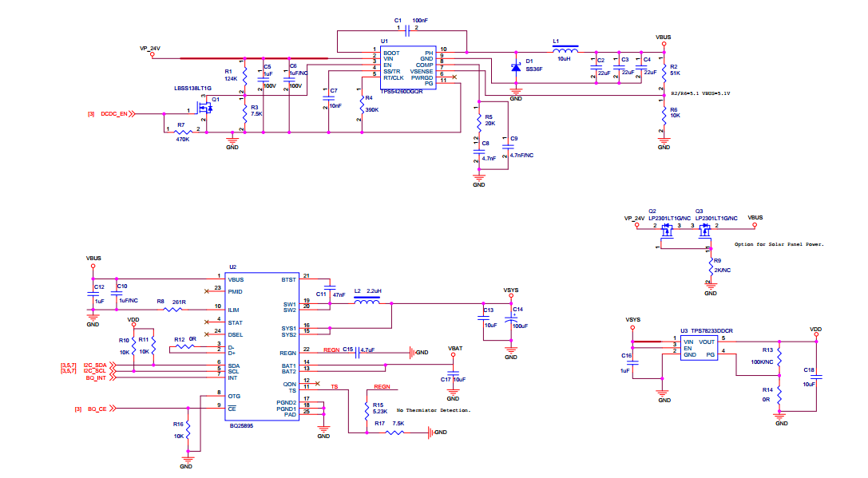Click the no-connect X on DSEL pin 24

(207, 334)
